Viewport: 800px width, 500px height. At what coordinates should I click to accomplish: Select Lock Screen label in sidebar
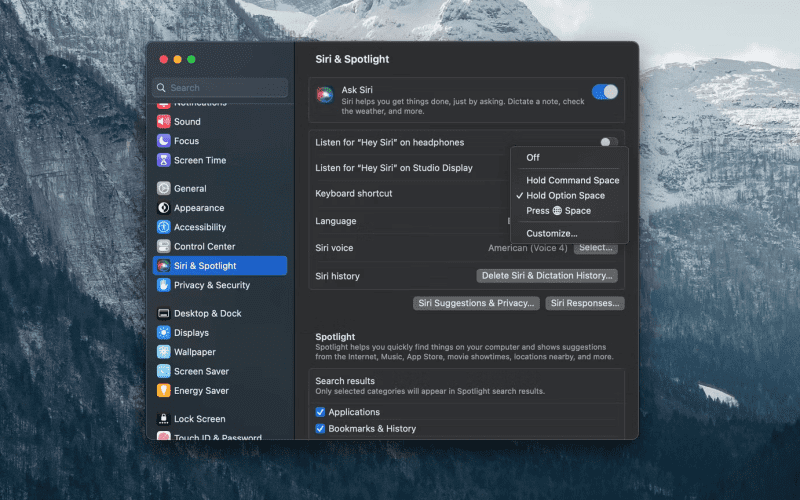click(199, 419)
